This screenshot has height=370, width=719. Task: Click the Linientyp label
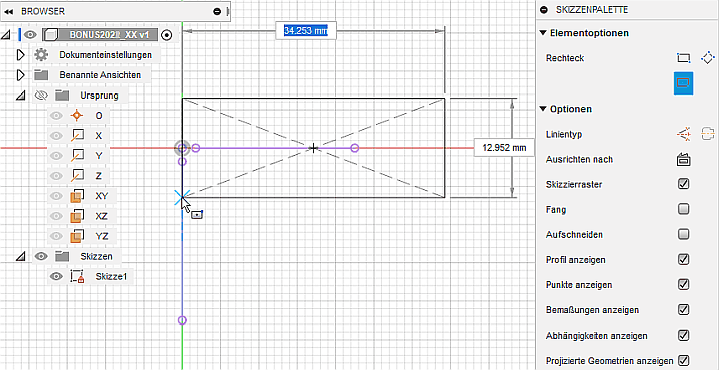(x=564, y=134)
